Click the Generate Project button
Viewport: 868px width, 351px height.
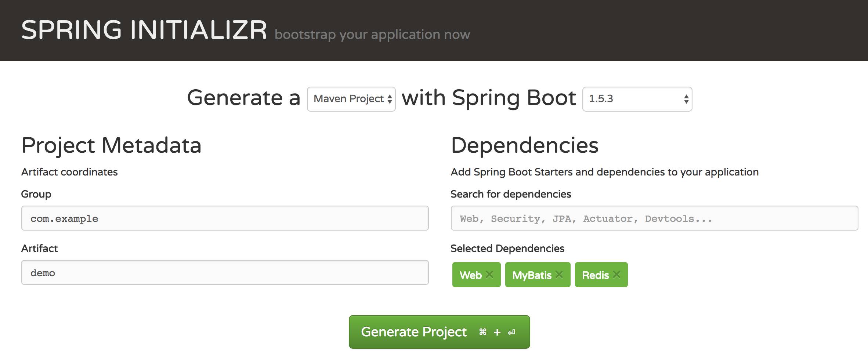click(440, 332)
